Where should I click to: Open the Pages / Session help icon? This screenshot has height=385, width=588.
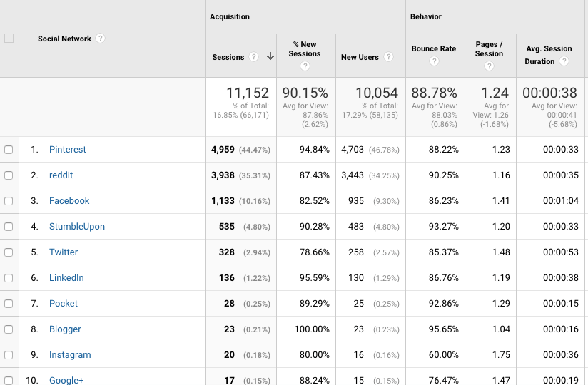tap(489, 66)
